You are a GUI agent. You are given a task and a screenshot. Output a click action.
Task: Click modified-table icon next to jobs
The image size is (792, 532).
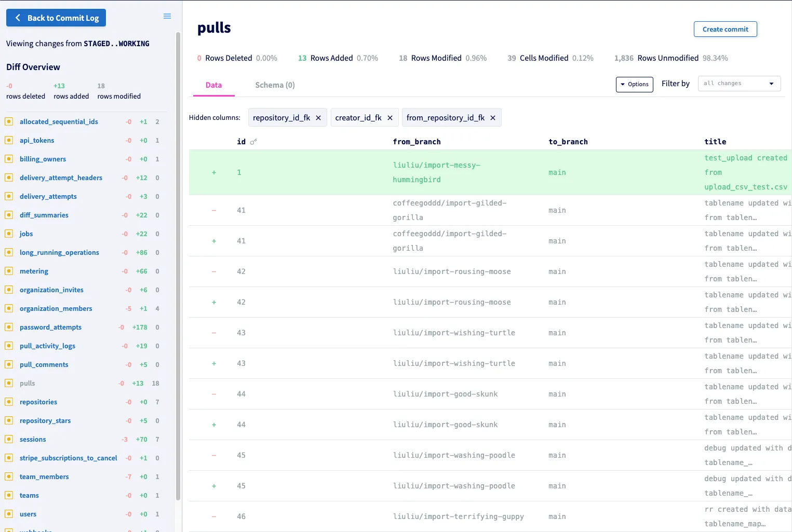point(9,234)
